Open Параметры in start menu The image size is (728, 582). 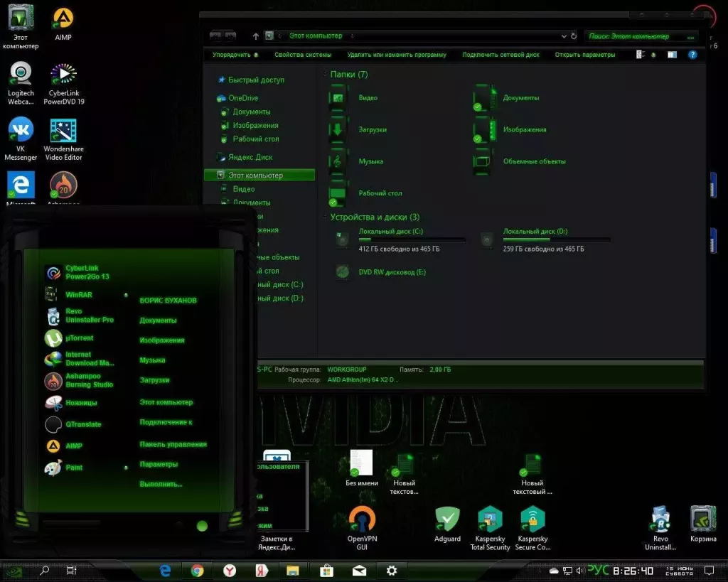click(159, 464)
